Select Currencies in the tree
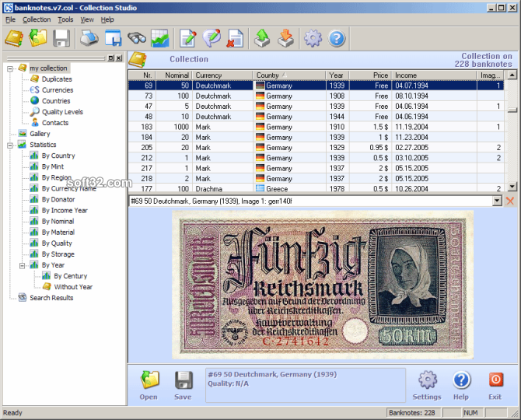The image size is (521, 420). click(58, 90)
